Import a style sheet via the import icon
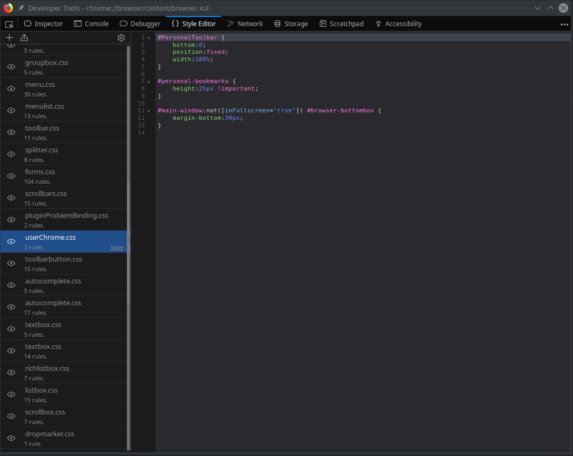573x456 pixels. [24, 38]
